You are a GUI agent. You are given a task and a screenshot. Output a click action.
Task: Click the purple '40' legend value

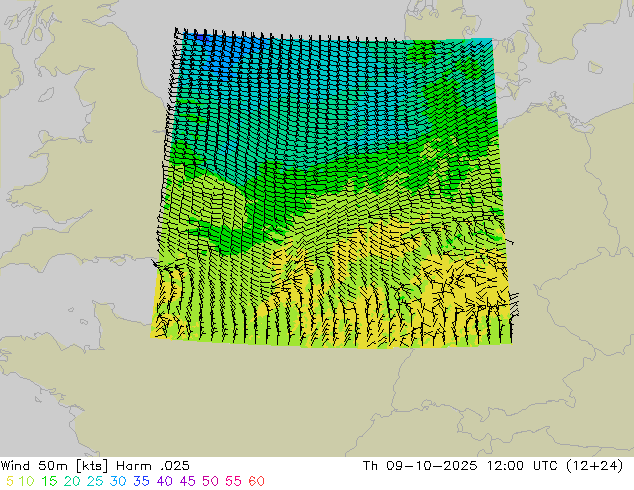(x=164, y=481)
